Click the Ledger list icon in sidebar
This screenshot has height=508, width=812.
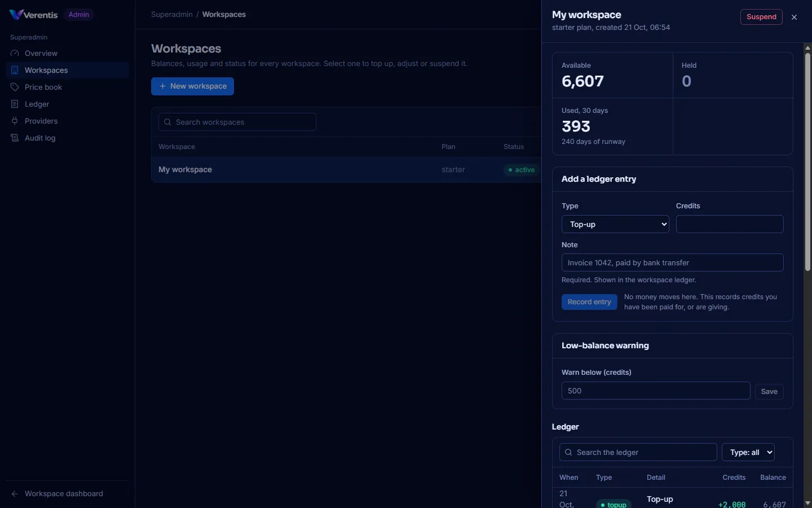pyautogui.click(x=15, y=104)
